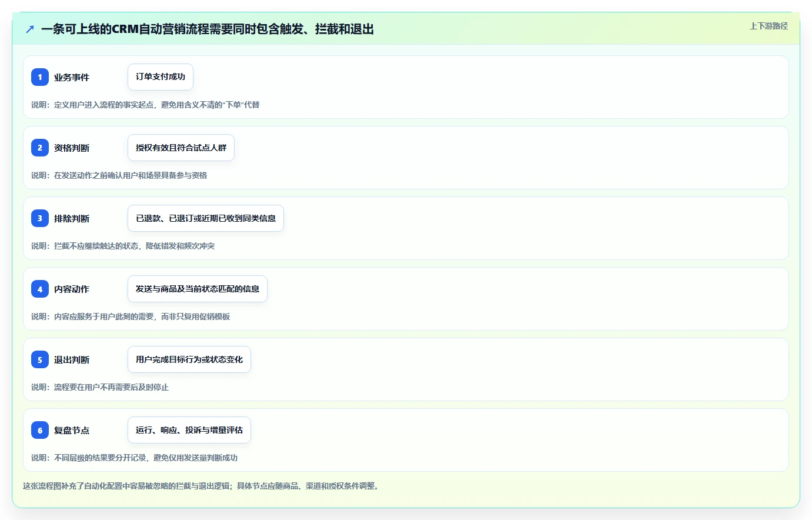Select step number 1 badge
Image resolution: width=812 pixels, height=520 pixels.
coord(40,77)
